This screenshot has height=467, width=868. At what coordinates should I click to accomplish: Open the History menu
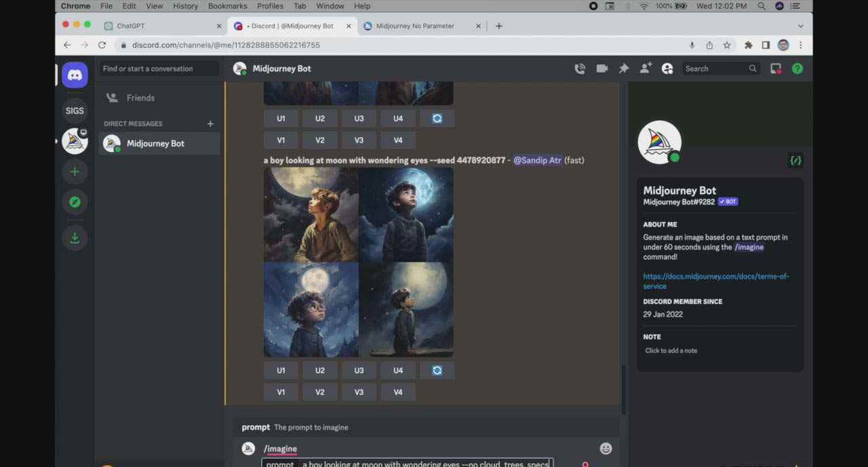(x=185, y=6)
